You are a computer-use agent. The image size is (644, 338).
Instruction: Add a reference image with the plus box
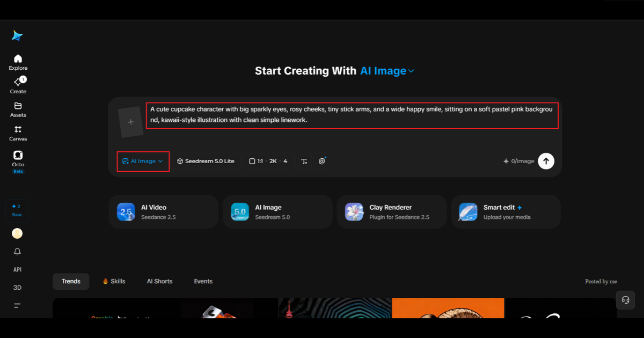coord(130,122)
